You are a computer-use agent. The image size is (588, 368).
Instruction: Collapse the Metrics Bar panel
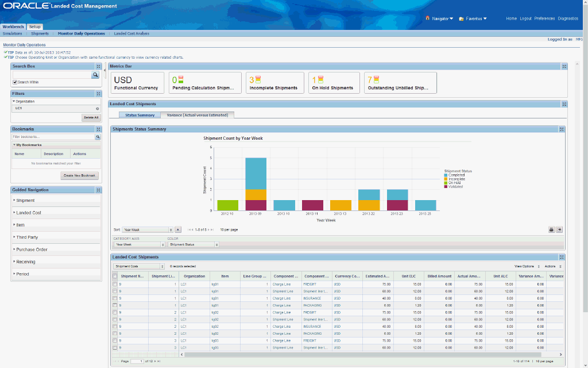click(564, 67)
